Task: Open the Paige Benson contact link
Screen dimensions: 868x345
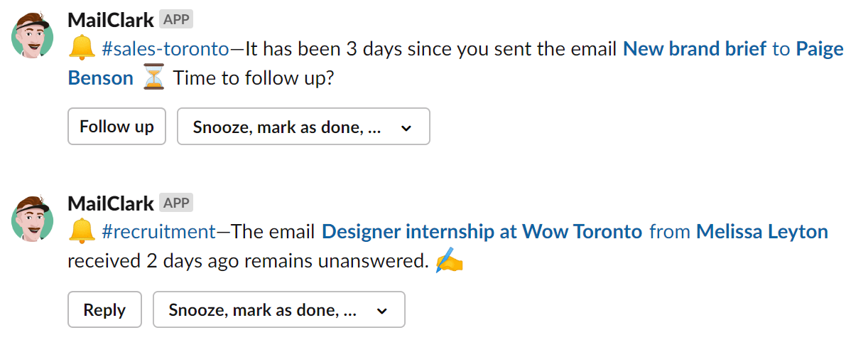Action: [456, 63]
